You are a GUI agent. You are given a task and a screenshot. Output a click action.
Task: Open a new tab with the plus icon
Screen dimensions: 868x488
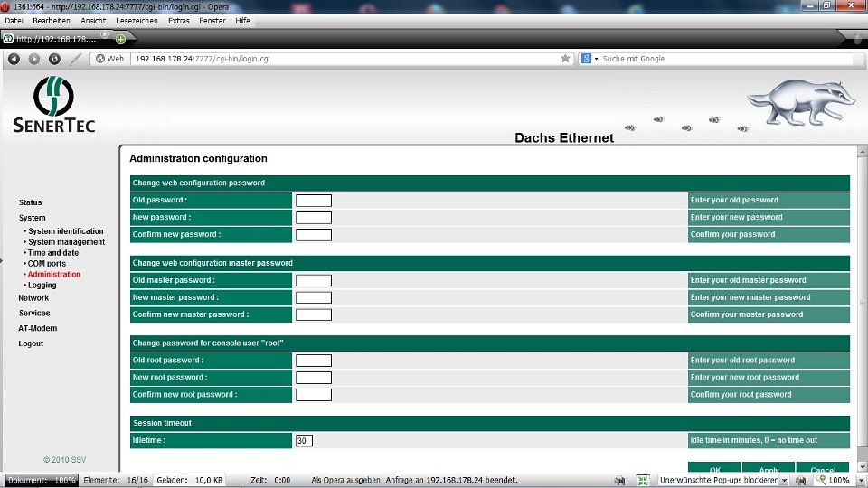[x=120, y=39]
